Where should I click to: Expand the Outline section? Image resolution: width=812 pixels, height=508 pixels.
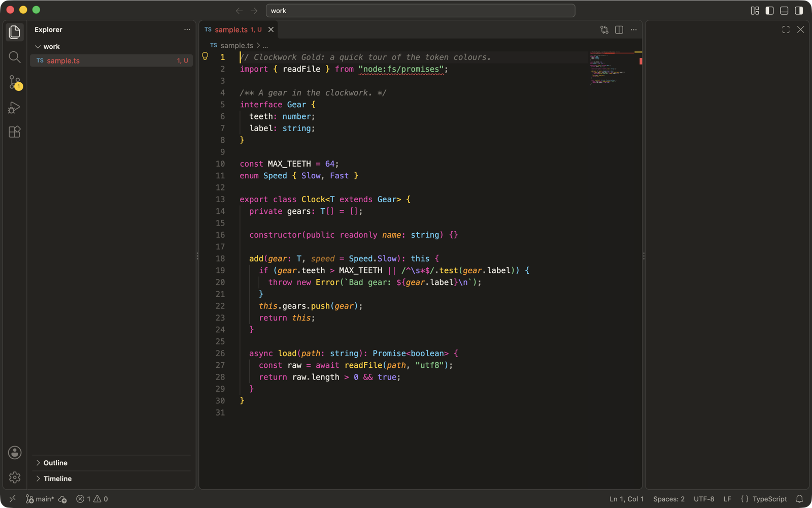[112, 463]
